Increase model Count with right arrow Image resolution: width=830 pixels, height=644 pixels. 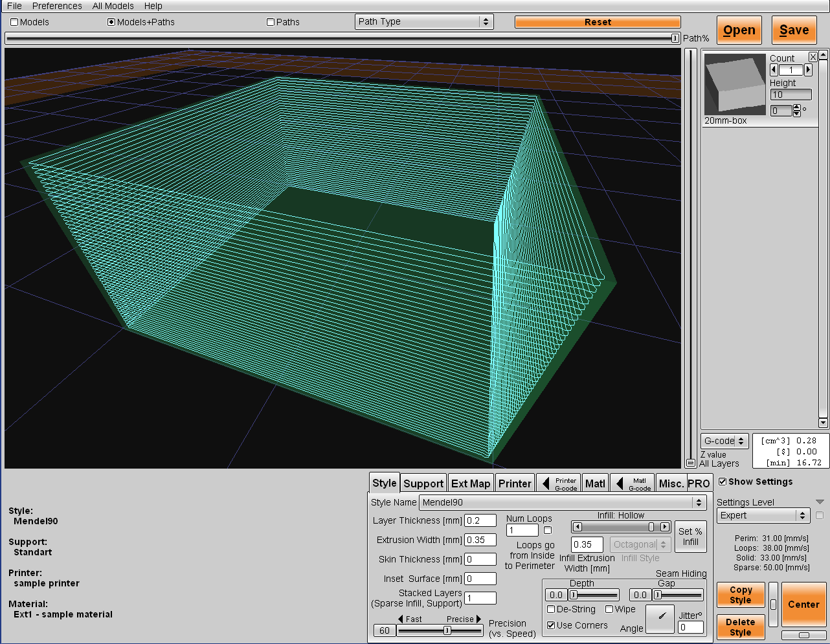pos(808,70)
